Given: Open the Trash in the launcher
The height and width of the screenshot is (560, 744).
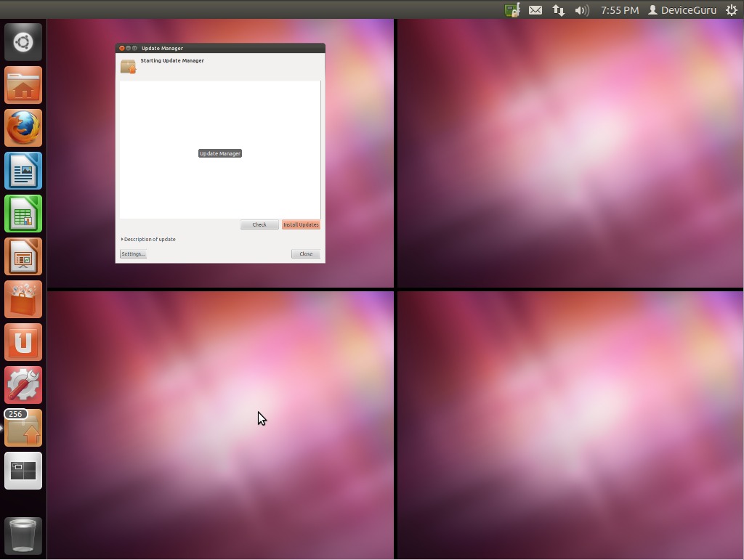Looking at the screenshot, I should coord(23,536).
